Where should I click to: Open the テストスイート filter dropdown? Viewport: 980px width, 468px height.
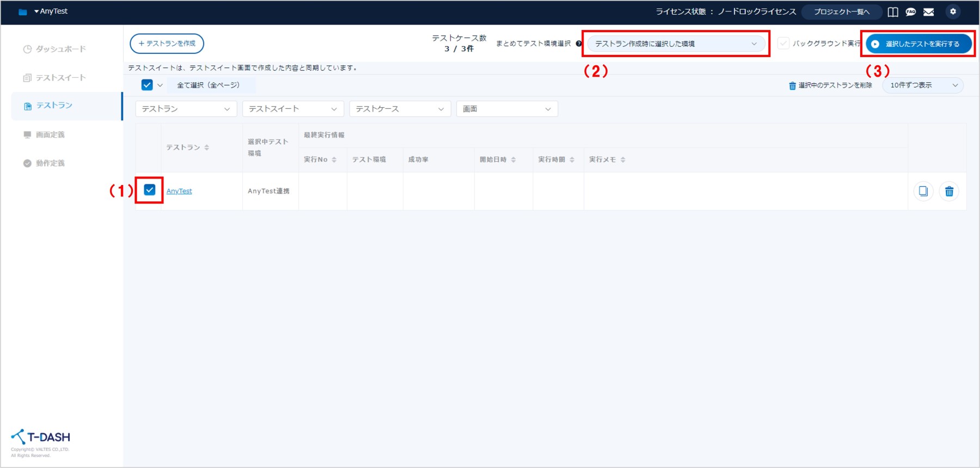coord(293,109)
